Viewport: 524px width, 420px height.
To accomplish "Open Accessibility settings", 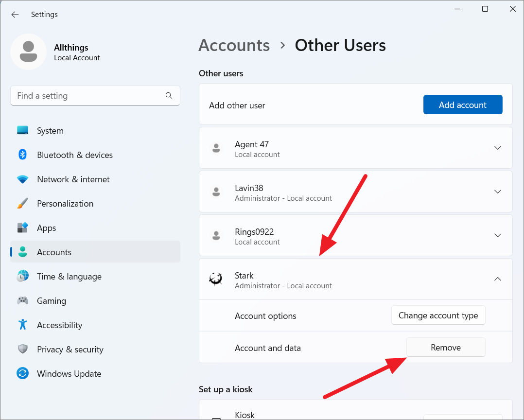I will (x=59, y=325).
